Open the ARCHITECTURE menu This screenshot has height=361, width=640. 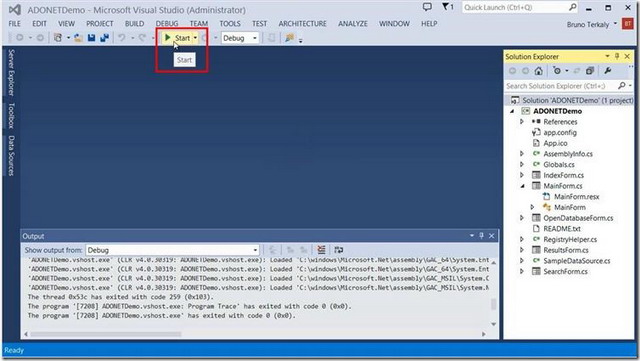click(x=302, y=24)
